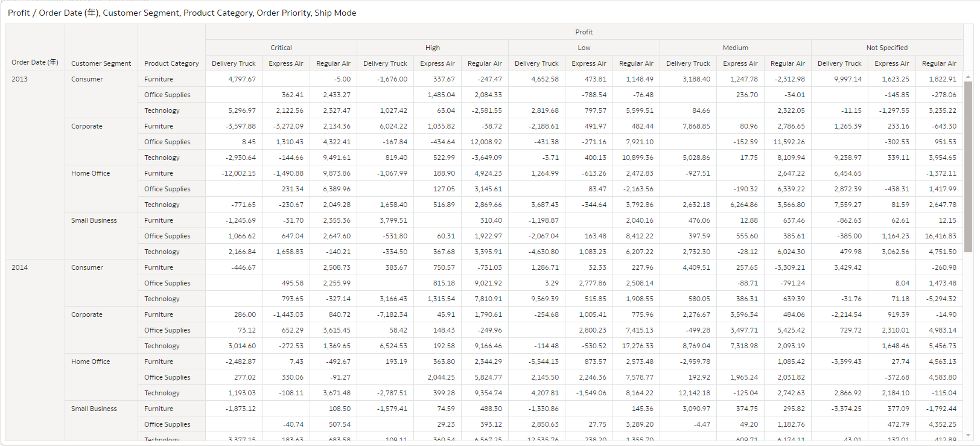Click the cell with value 9,873.86
Image resolution: width=980 pixels, height=446 pixels.
pos(333,173)
